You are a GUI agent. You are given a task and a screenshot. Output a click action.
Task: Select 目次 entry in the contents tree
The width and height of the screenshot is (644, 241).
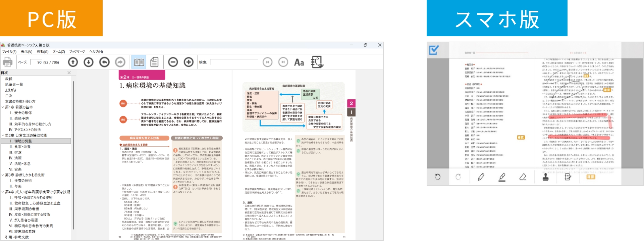(9, 96)
